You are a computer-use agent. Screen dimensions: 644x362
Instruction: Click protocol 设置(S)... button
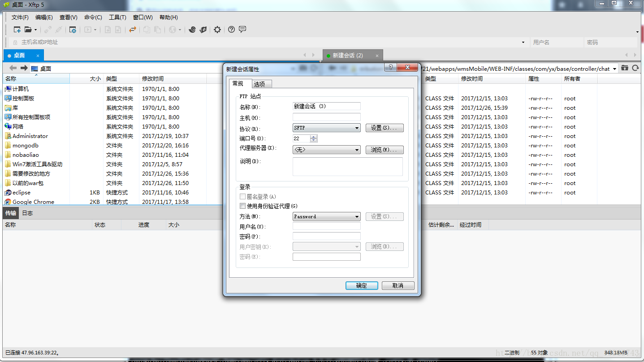click(x=385, y=128)
